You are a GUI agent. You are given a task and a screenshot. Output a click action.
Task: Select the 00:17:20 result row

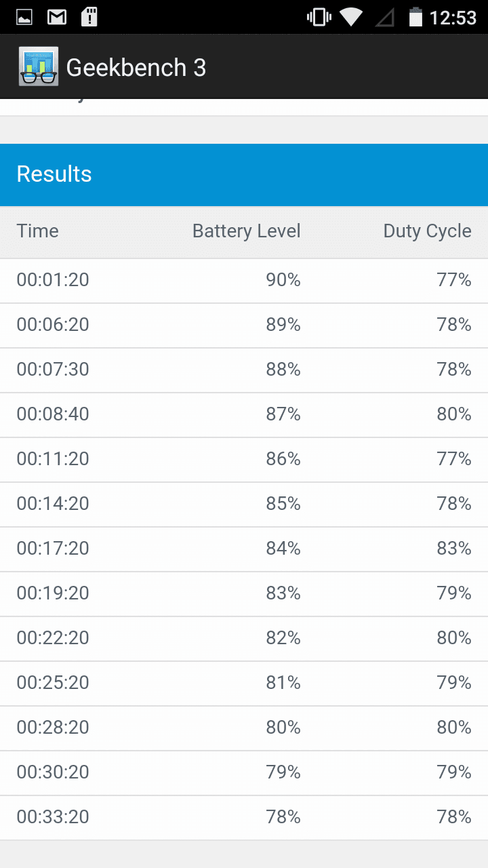coord(244,549)
